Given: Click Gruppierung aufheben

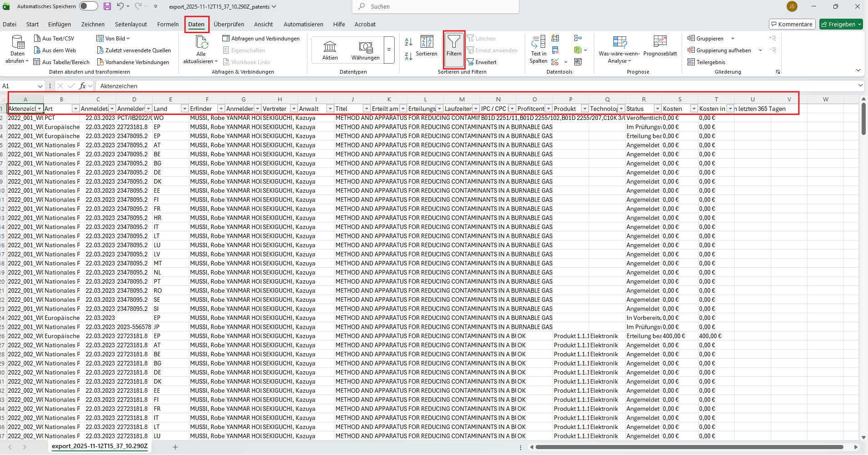Looking at the screenshot, I should tap(719, 50).
